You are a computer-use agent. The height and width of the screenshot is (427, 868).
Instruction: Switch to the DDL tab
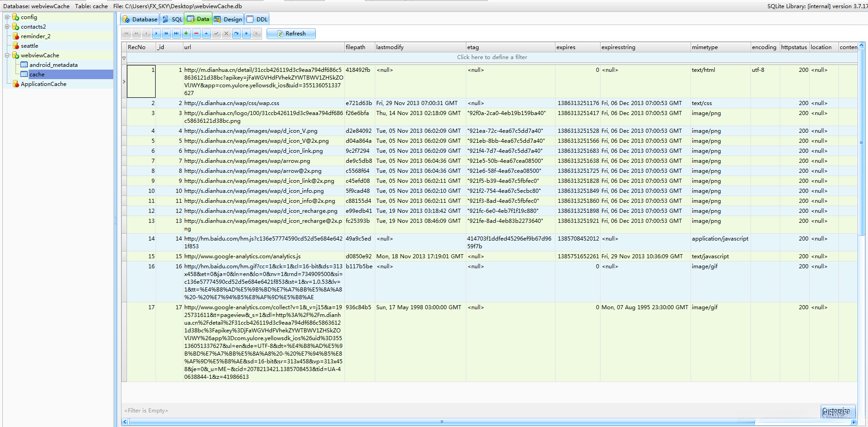(257, 19)
